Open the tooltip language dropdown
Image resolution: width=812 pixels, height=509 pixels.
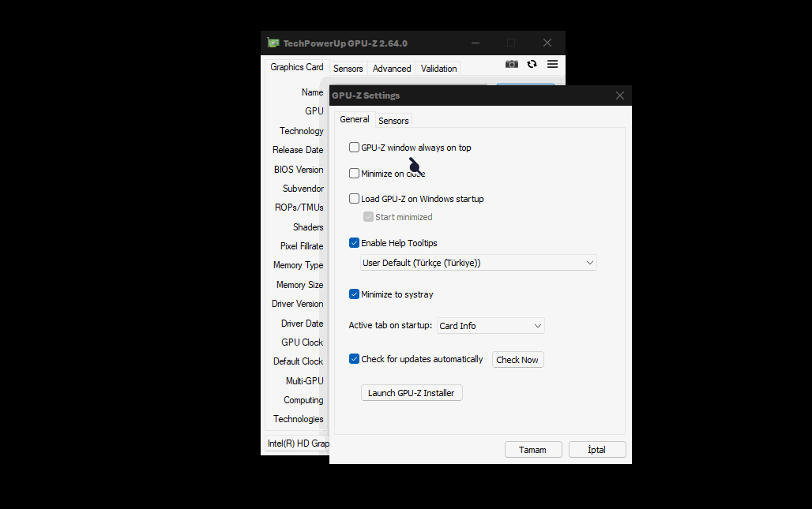click(478, 263)
